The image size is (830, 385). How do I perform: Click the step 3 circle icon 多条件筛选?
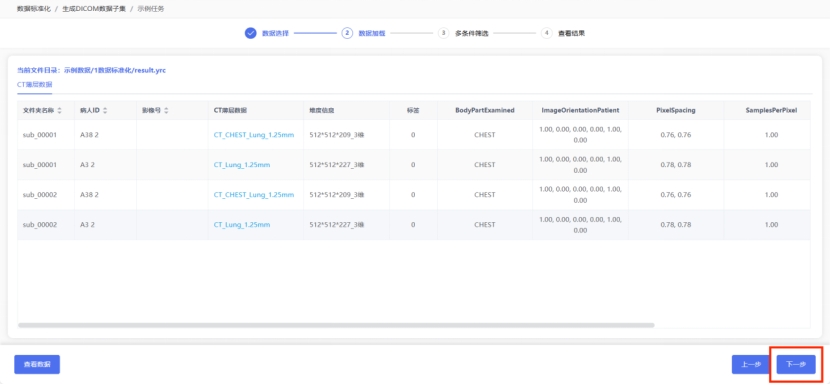point(444,33)
